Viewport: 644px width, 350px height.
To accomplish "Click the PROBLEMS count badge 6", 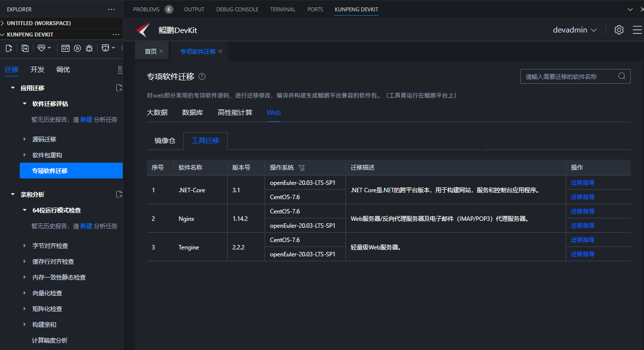I will [x=169, y=9].
